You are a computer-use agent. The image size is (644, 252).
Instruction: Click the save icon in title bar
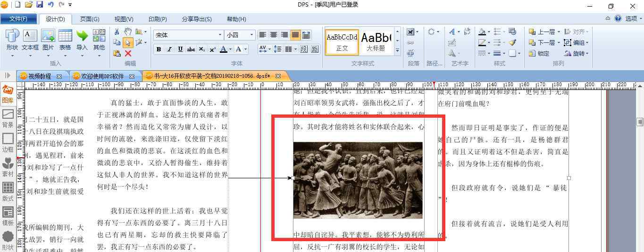40,5
